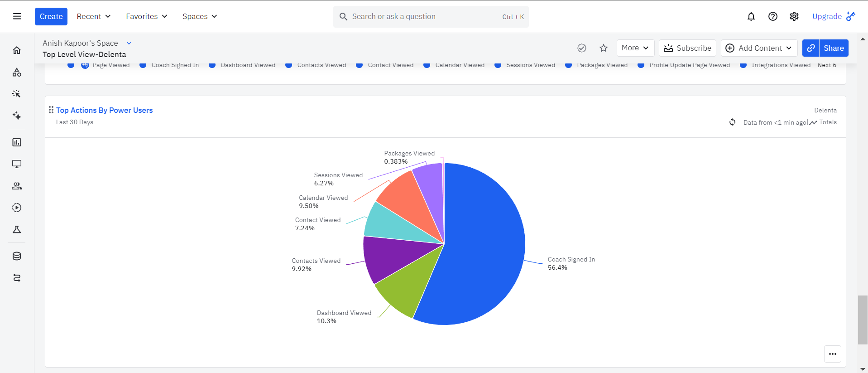868x373 pixels.
Task: Open the Top Actions By Power Users link
Action: tap(104, 110)
